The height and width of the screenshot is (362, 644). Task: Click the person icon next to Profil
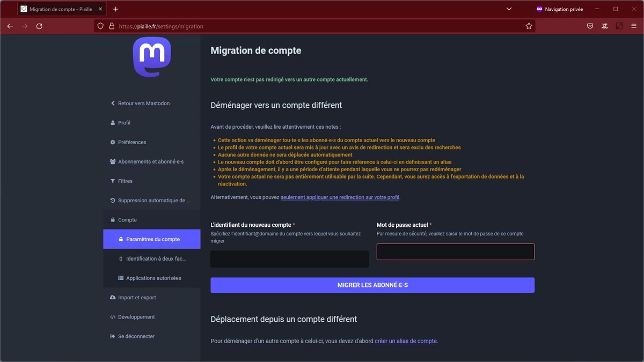(113, 123)
